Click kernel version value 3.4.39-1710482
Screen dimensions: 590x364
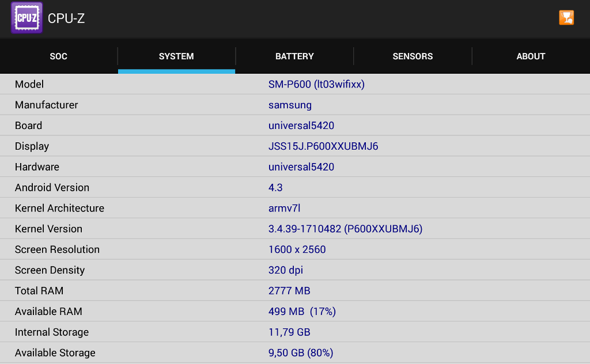[305, 229]
